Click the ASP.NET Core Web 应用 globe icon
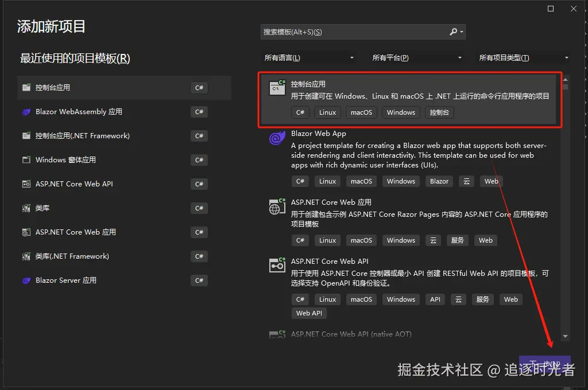The width and height of the screenshot is (588, 390). click(277, 206)
